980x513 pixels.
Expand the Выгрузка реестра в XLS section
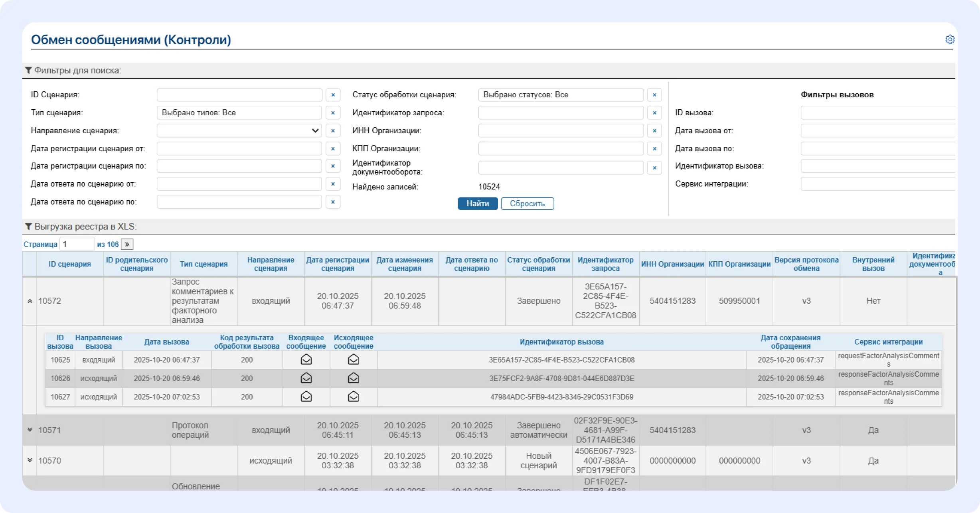pyautogui.click(x=81, y=227)
